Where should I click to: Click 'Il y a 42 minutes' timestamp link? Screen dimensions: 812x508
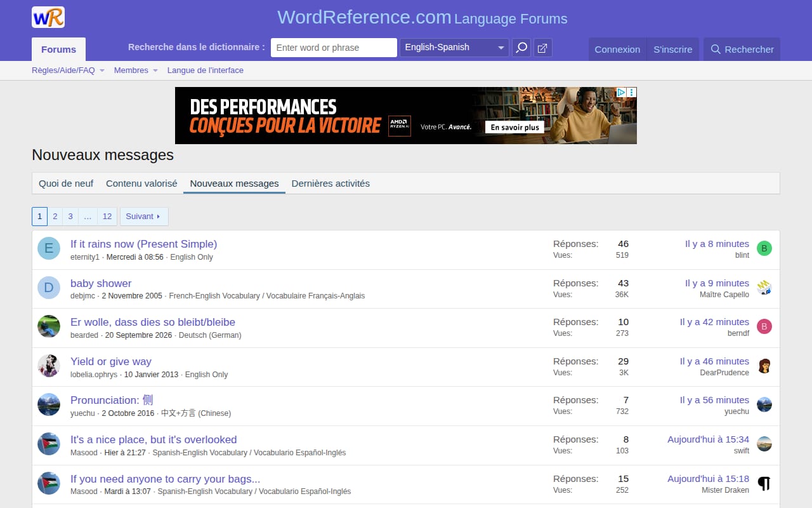(714, 322)
